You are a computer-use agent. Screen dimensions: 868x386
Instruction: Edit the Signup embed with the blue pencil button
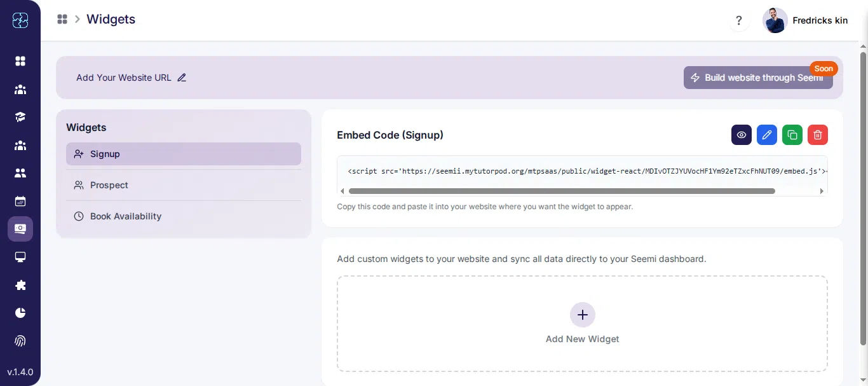click(x=767, y=135)
